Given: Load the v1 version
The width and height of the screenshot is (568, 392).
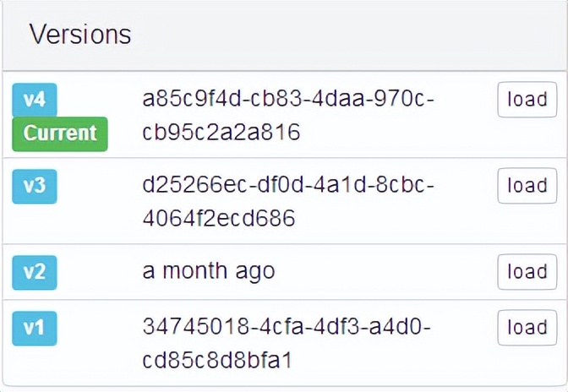Looking at the screenshot, I should (527, 328).
